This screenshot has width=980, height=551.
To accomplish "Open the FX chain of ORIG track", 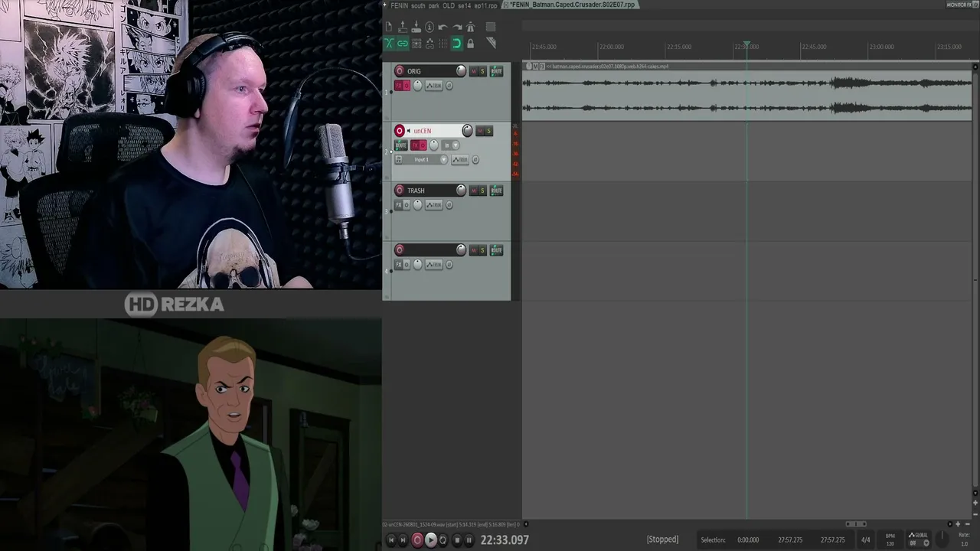I will (x=398, y=86).
